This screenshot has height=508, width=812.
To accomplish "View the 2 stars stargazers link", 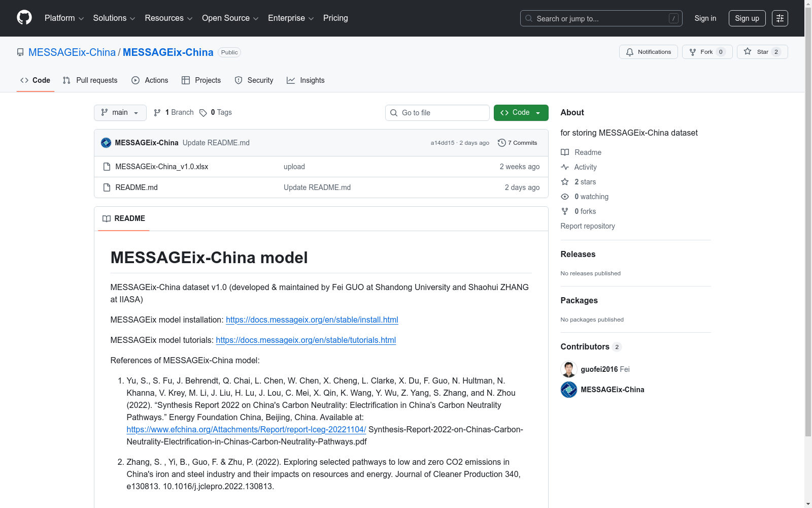I will 579,182.
